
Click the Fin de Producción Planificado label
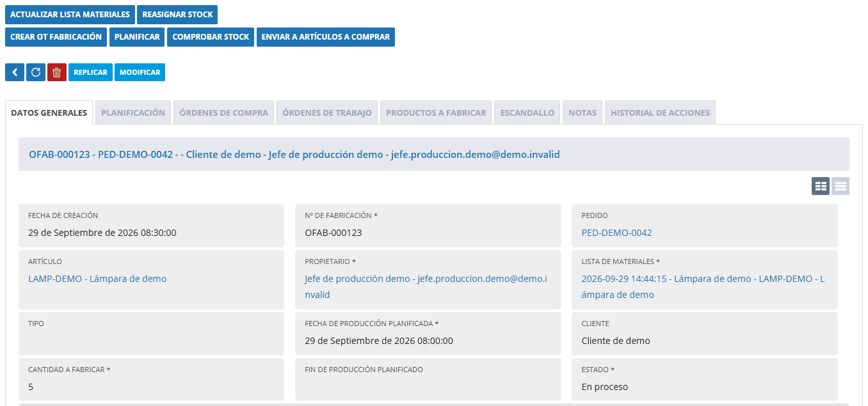[364, 370]
